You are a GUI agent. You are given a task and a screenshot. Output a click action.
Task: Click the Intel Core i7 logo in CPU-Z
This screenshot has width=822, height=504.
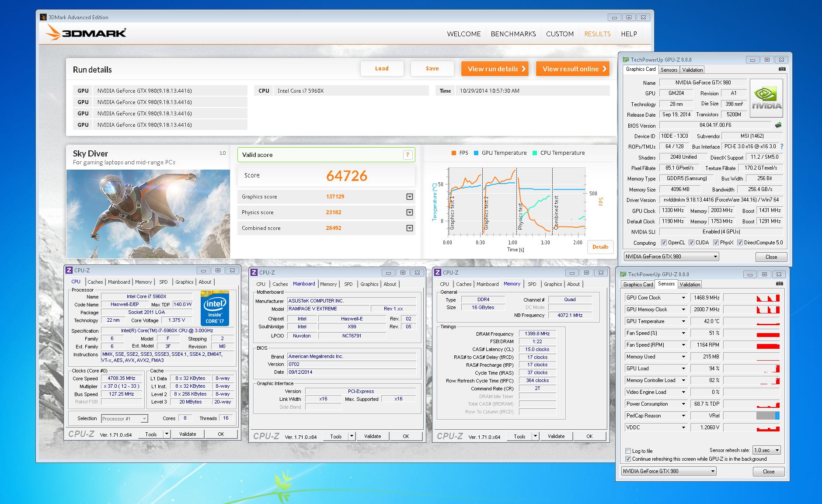[215, 308]
